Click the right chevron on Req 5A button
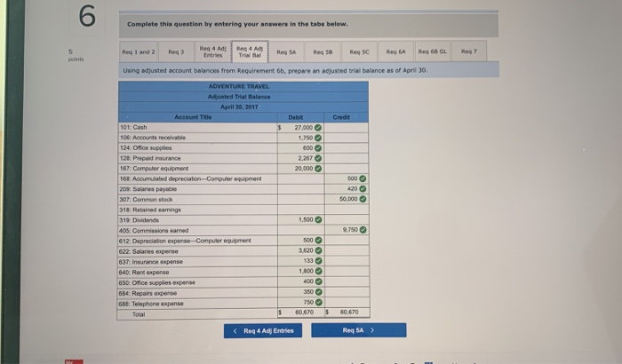 click(x=372, y=330)
